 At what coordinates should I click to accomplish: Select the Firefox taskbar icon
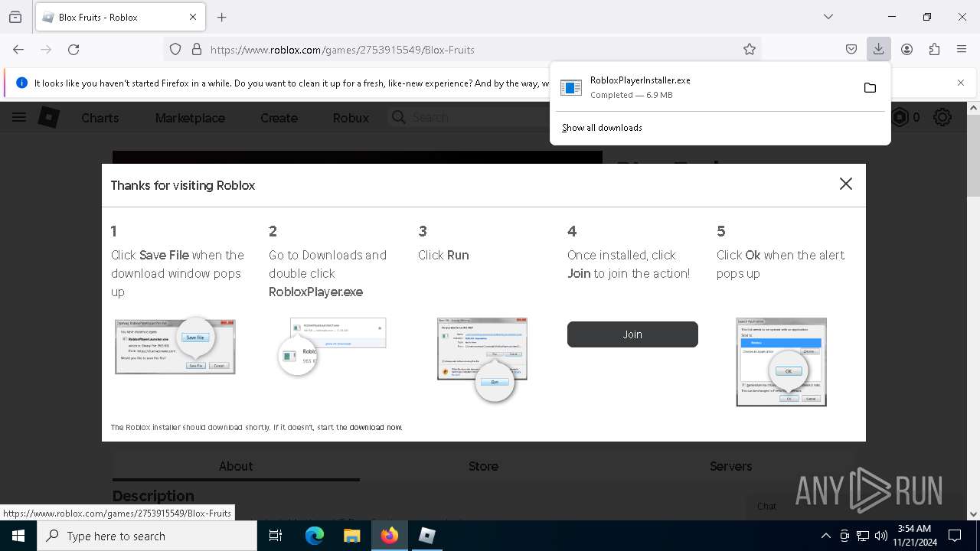(x=390, y=536)
